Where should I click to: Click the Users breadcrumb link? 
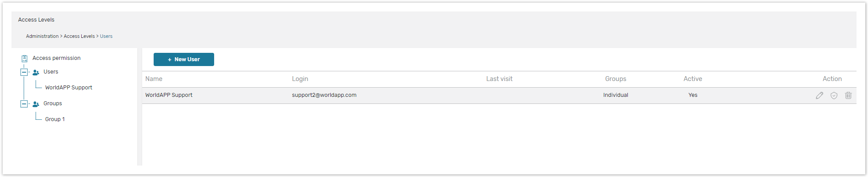[x=106, y=37]
